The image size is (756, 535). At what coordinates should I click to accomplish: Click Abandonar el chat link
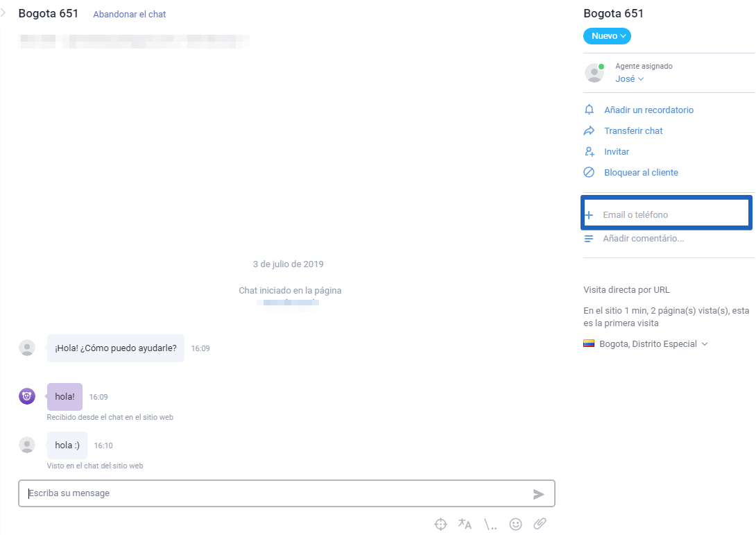pyautogui.click(x=129, y=15)
